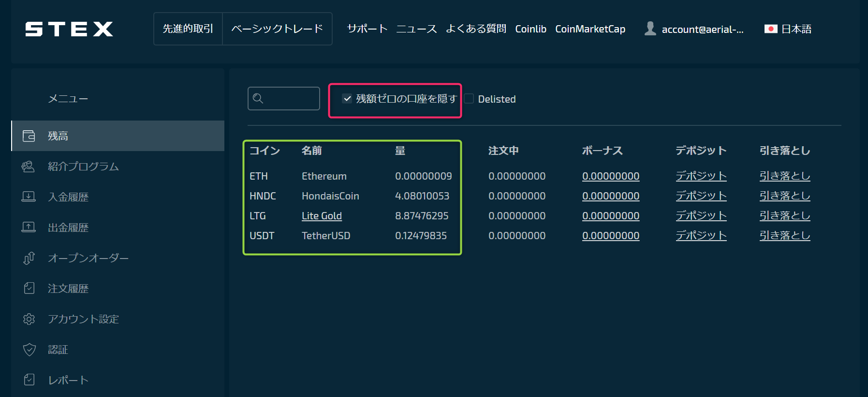Click デポジット link for LTG

(701, 216)
